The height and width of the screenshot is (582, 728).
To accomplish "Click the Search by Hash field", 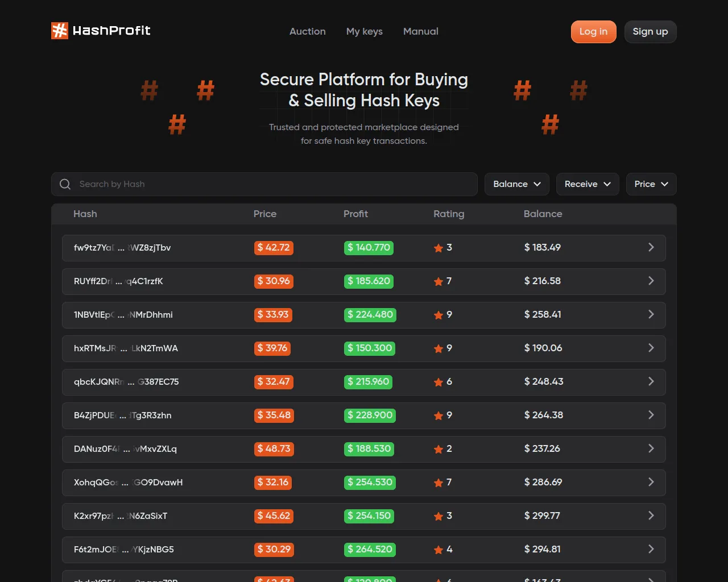I will click(x=273, y=184).
